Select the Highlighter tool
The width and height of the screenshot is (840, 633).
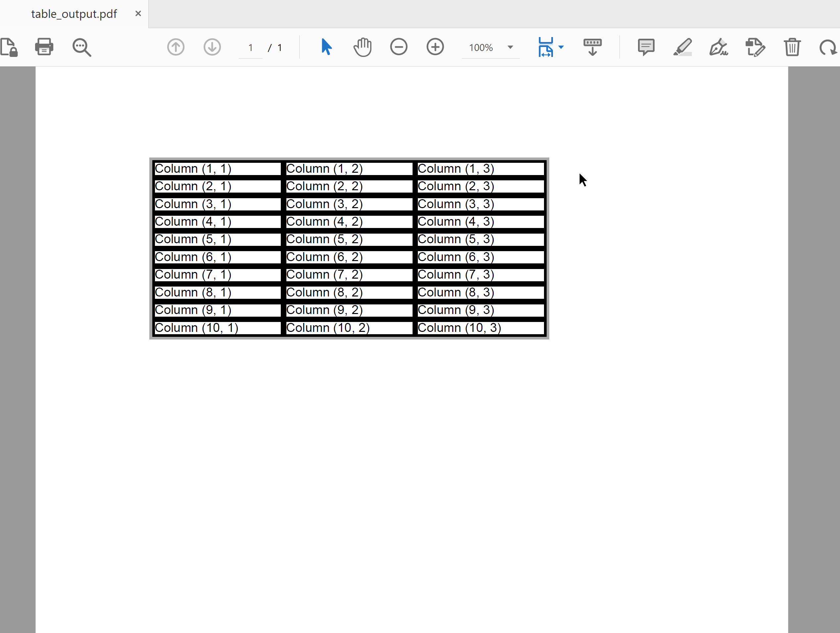(x=682, y=47)
